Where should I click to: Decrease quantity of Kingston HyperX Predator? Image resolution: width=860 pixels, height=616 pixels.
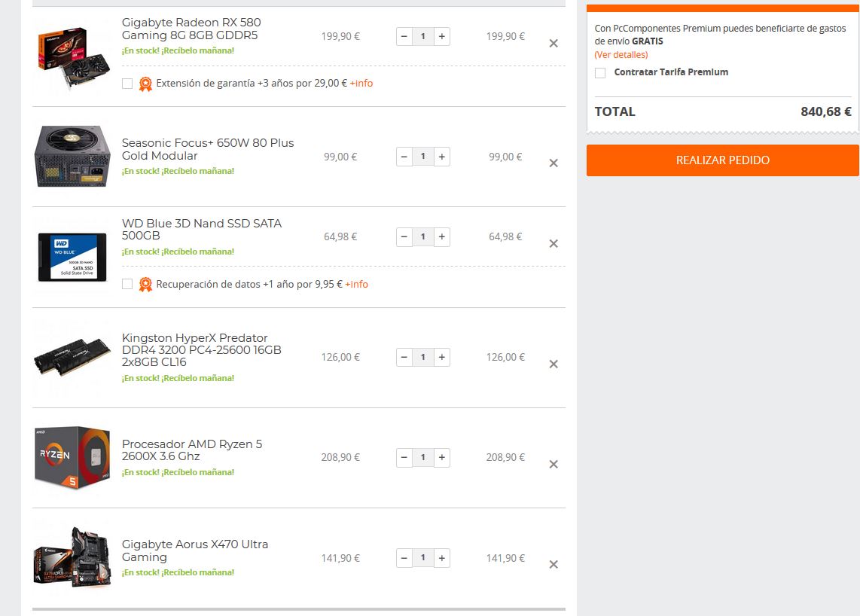click(404, 357)
